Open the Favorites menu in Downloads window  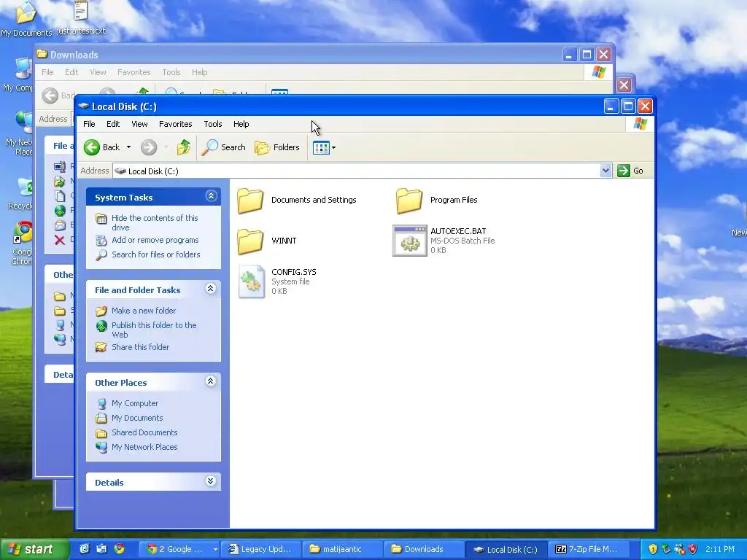[x=134, y=72]
